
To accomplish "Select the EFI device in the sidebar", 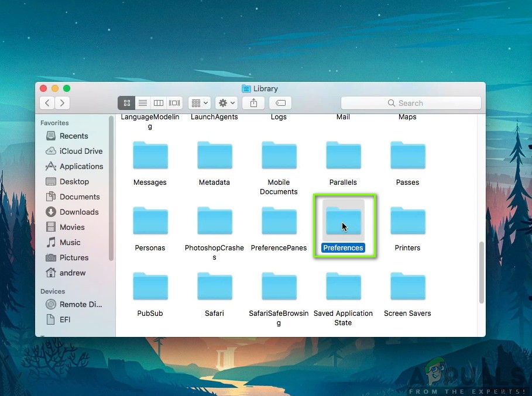I will coord(66,319).
